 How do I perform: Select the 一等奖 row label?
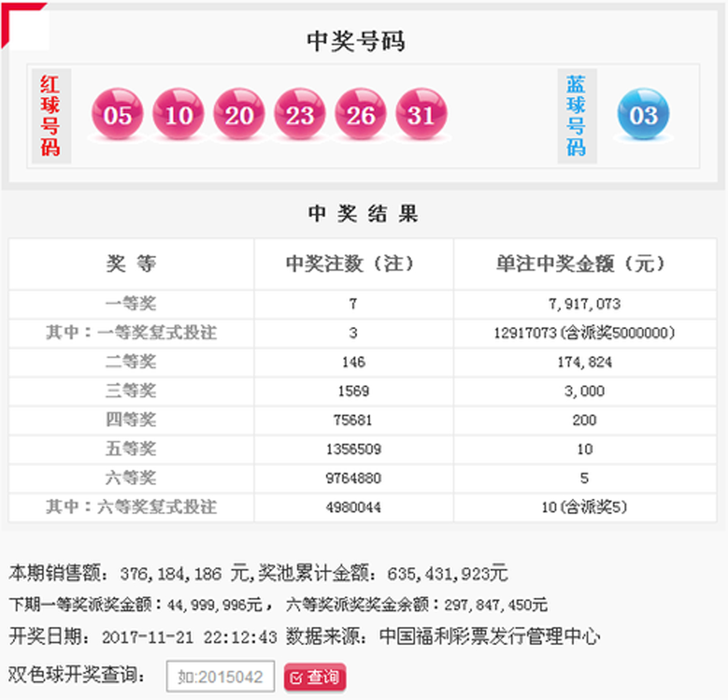(x=131, y=304)
